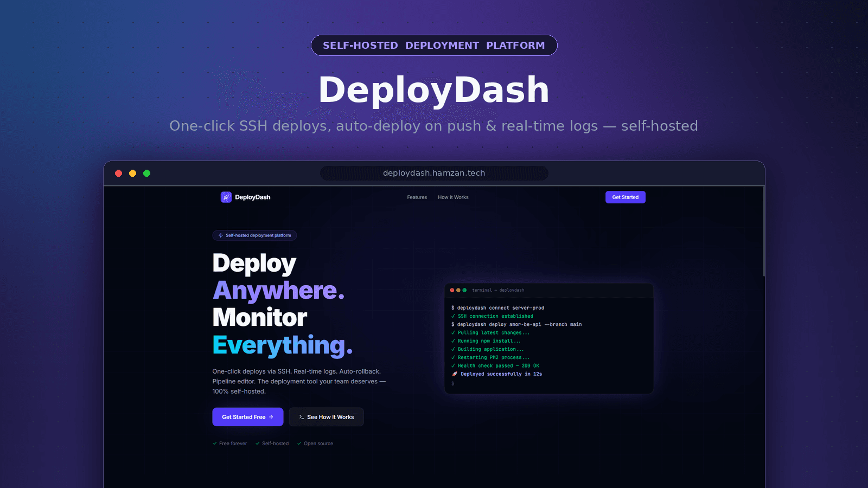Click the rocket emoji on Deployed successfully line
Screen dimensions: 868x488
coord(455,374)
